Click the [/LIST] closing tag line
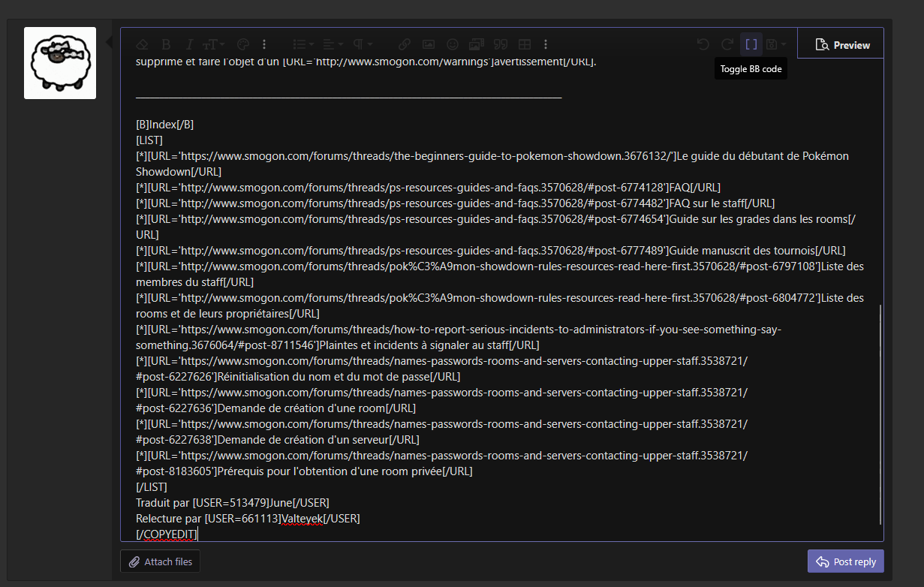924x587 pixels. pyautogui.click(x=152, y=486)
